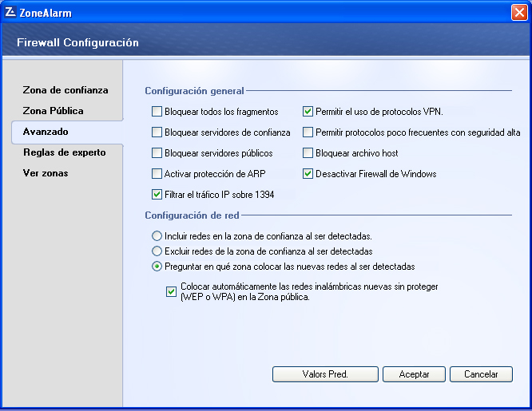Go to the Ver zonas tab
The image size is (532, 411).
46,173
